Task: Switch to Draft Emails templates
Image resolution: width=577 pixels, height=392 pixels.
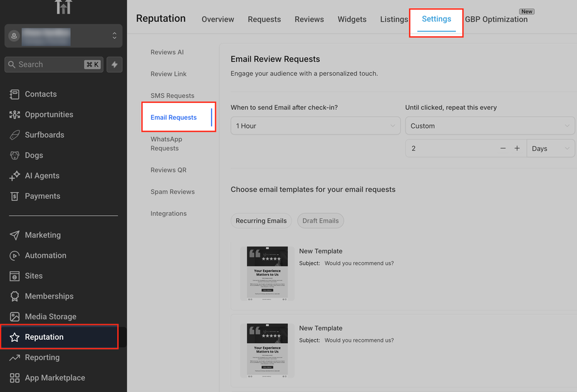Action: 320,221
